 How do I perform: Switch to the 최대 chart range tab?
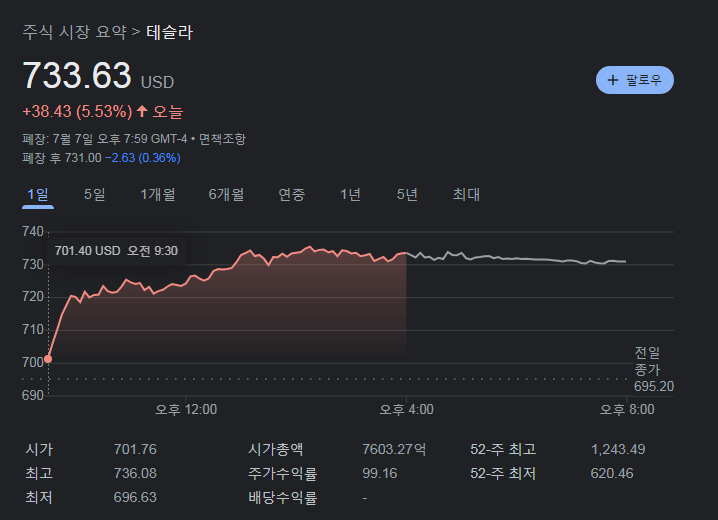click(466, 195)
